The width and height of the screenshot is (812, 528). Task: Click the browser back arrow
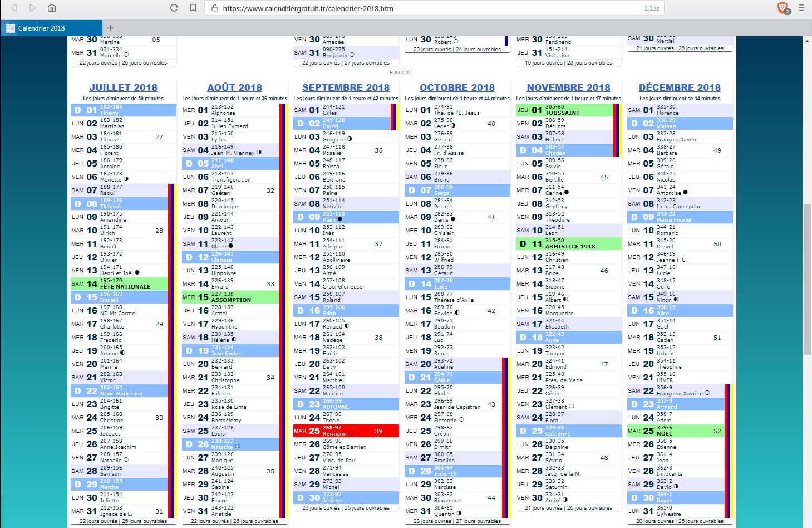(14, 8)
